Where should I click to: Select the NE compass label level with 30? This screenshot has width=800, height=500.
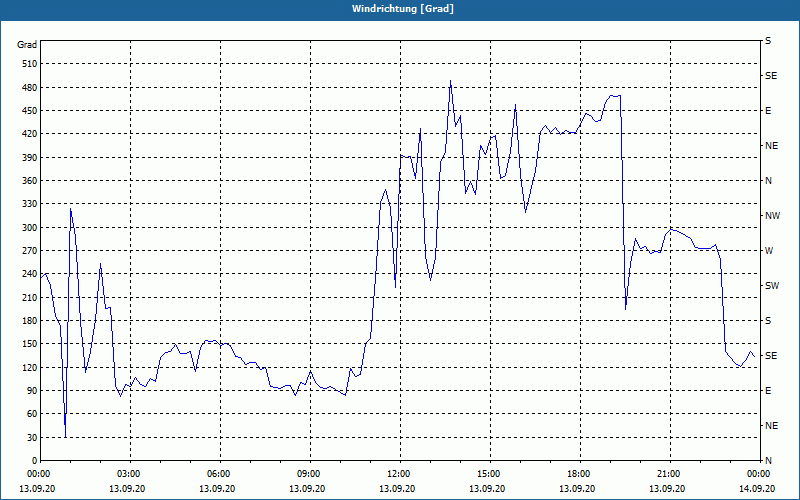tap(771, 426)
